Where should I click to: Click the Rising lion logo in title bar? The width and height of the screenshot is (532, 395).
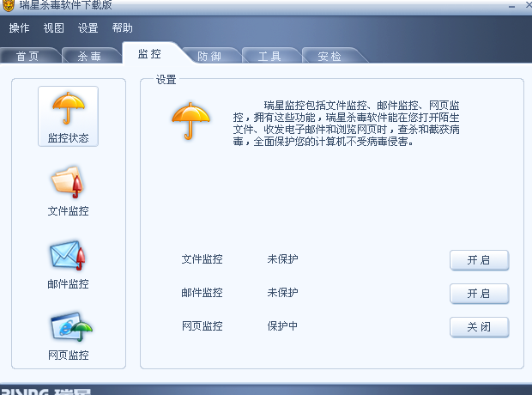(x=8, y=5)
